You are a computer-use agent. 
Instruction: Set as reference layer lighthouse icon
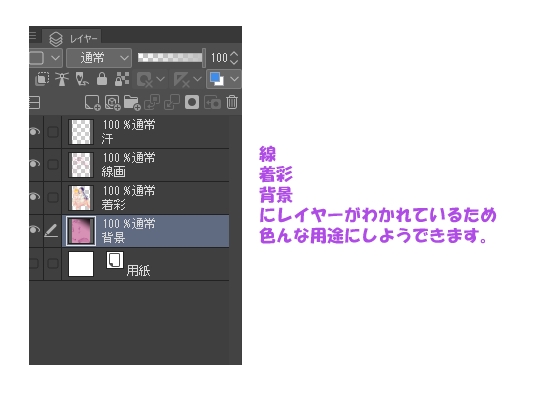tap(62, 79)
